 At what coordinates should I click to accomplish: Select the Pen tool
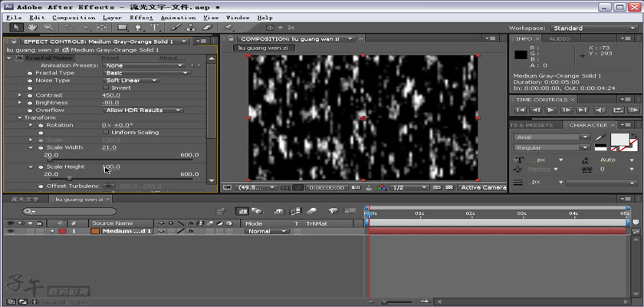pos(139,28)
